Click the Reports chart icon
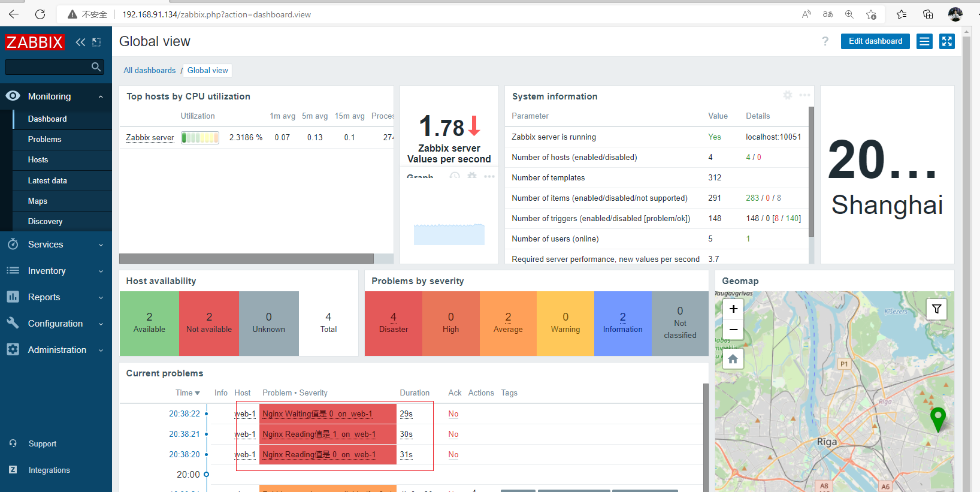 (13, 297)
